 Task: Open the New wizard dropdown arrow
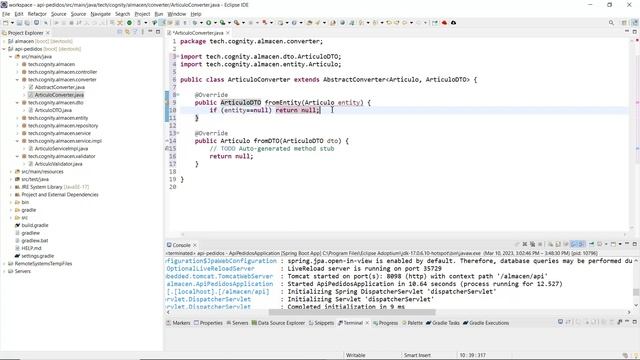coord(12,23)
